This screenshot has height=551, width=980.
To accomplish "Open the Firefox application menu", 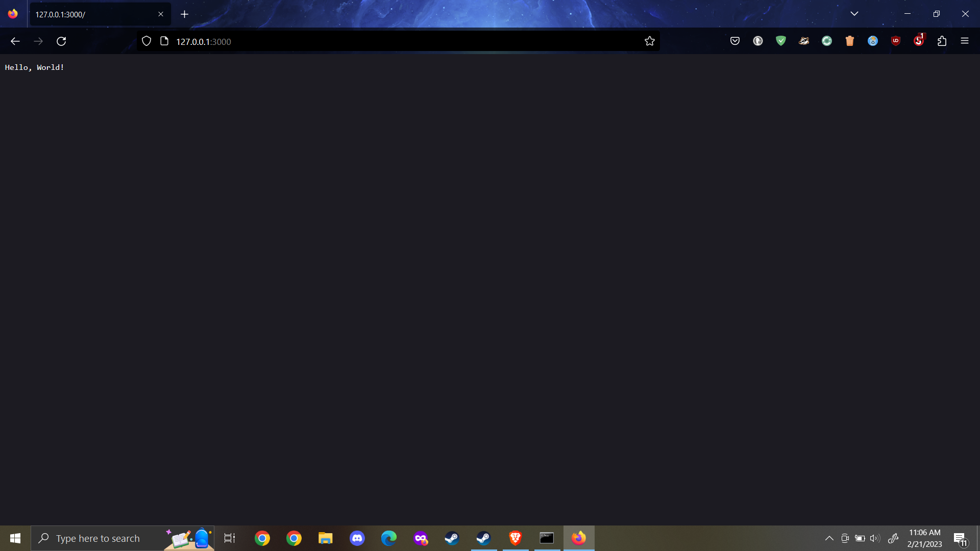I will (965, 41).
